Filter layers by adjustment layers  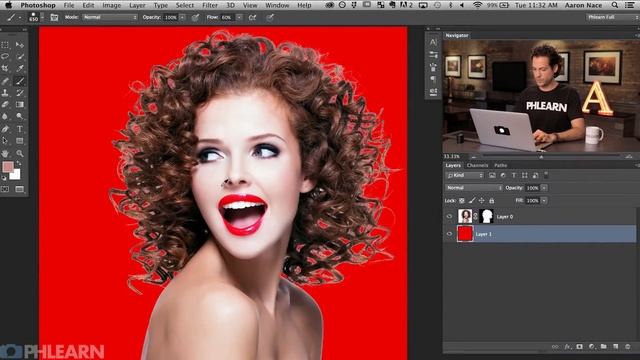503,176
